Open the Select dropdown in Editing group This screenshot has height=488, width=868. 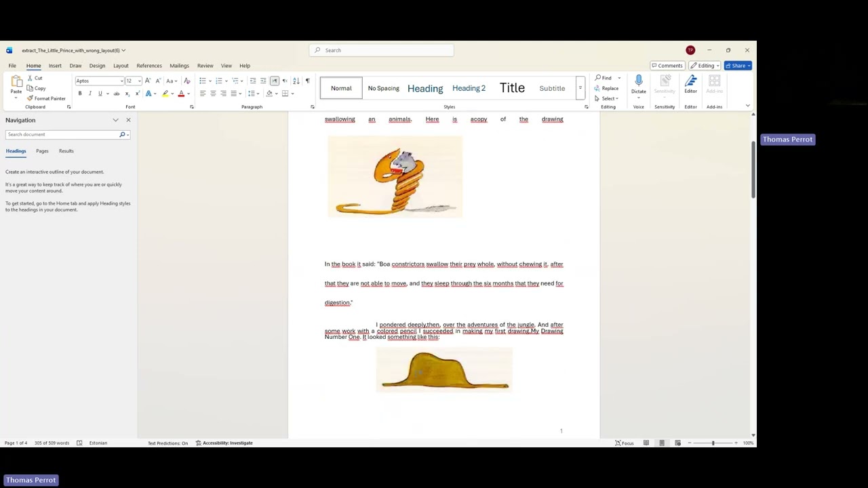pos(607,98)
